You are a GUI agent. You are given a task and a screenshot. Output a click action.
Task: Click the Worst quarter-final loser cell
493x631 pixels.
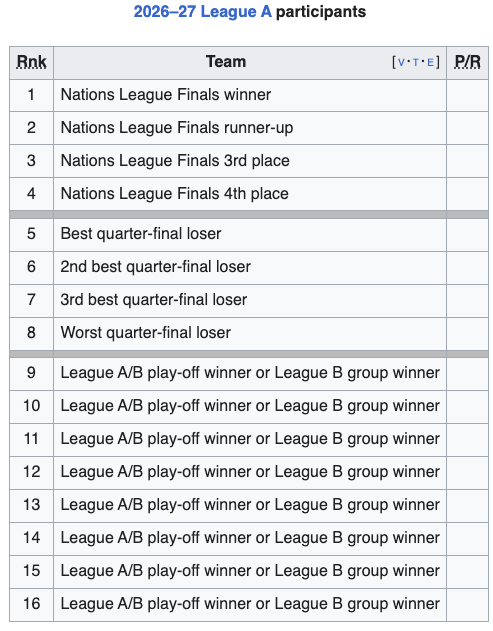tap(250, 333)
